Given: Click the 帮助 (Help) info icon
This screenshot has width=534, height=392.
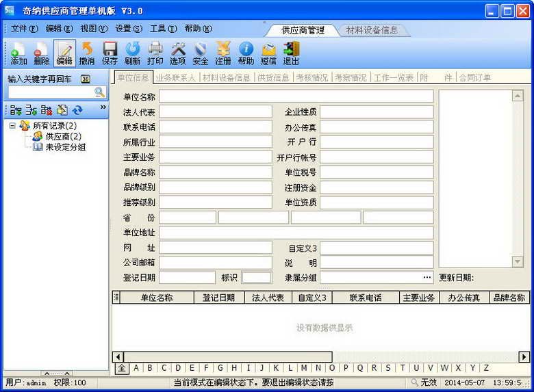Looking at the screenshot, I should pos(246,53).
